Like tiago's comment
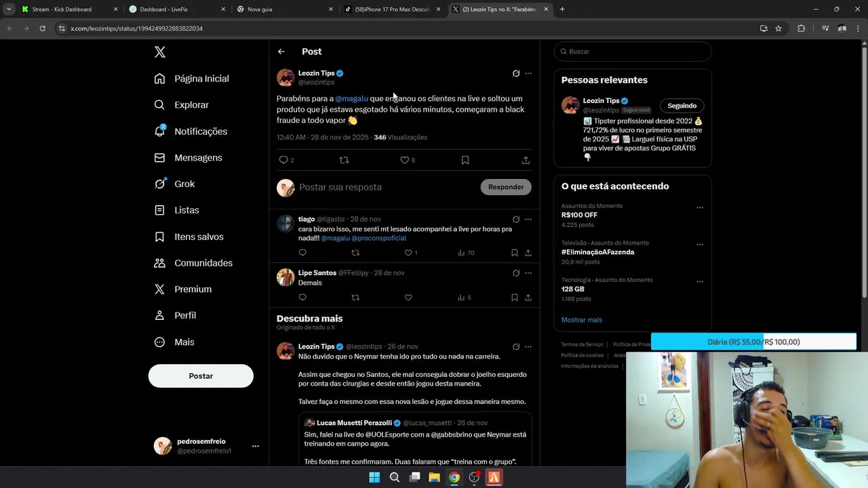Viewport: 868px width, 488px height. (408, 253)
